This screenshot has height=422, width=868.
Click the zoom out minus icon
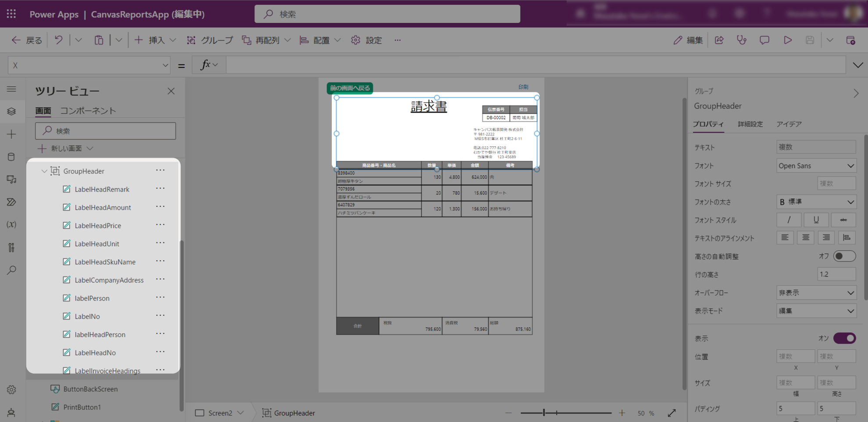pyautogui.click(x=509, y=413)
